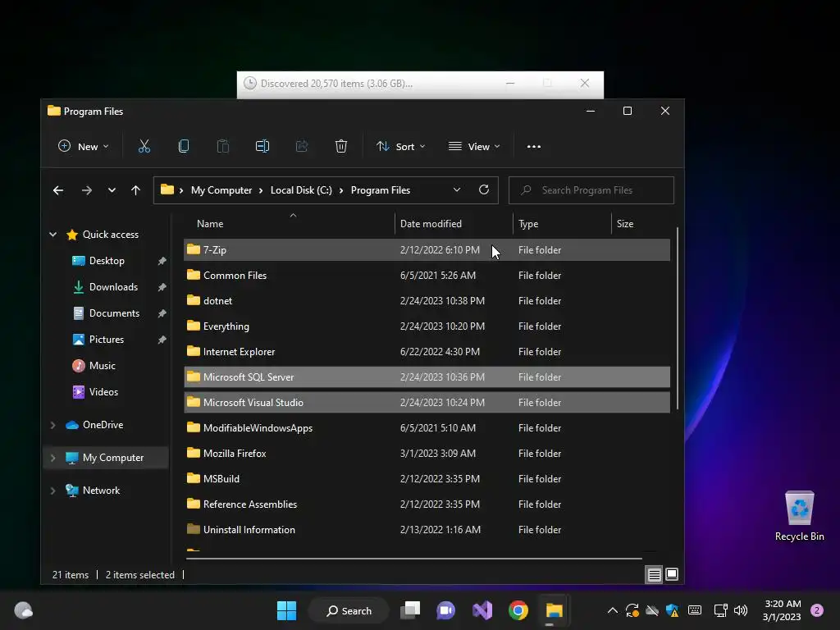840x630 pixels.
Task: Open the View layout dropdown
Action: 474,146
